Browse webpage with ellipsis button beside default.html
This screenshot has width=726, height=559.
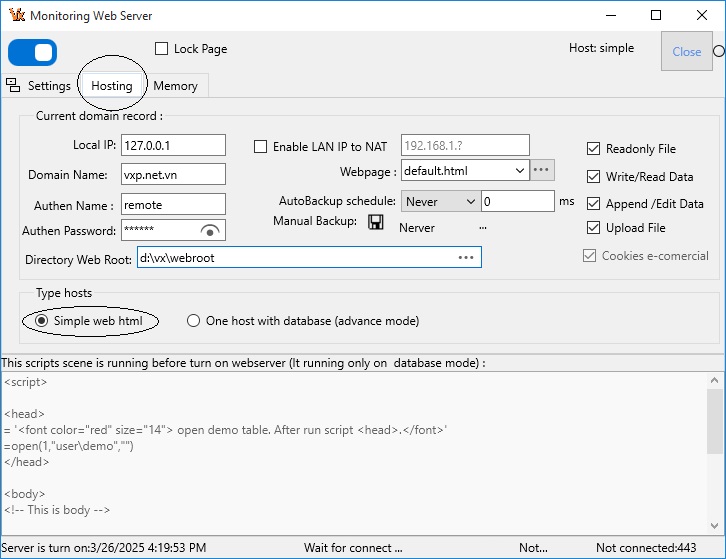(541, 170)
